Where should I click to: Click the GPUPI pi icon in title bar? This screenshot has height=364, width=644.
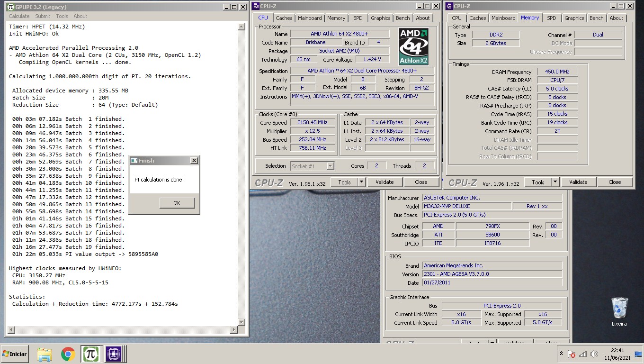[10, 7]
